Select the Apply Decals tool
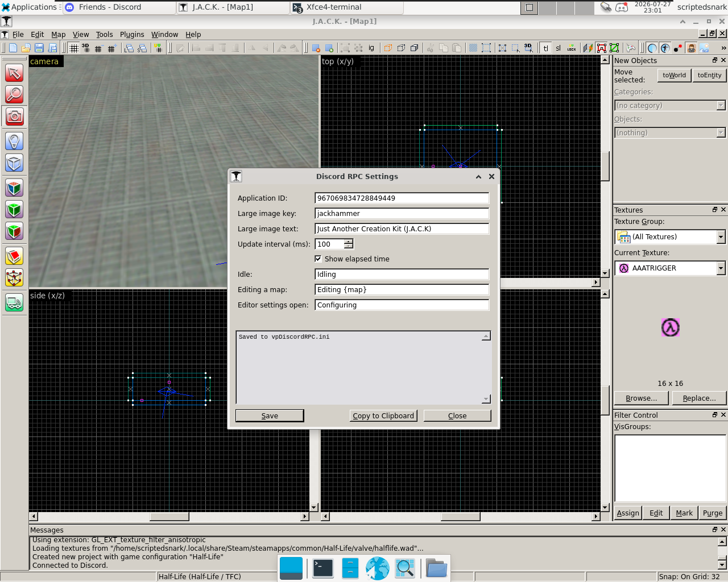The width and height of the screenshot is (728, 582). tap(14, 231)
